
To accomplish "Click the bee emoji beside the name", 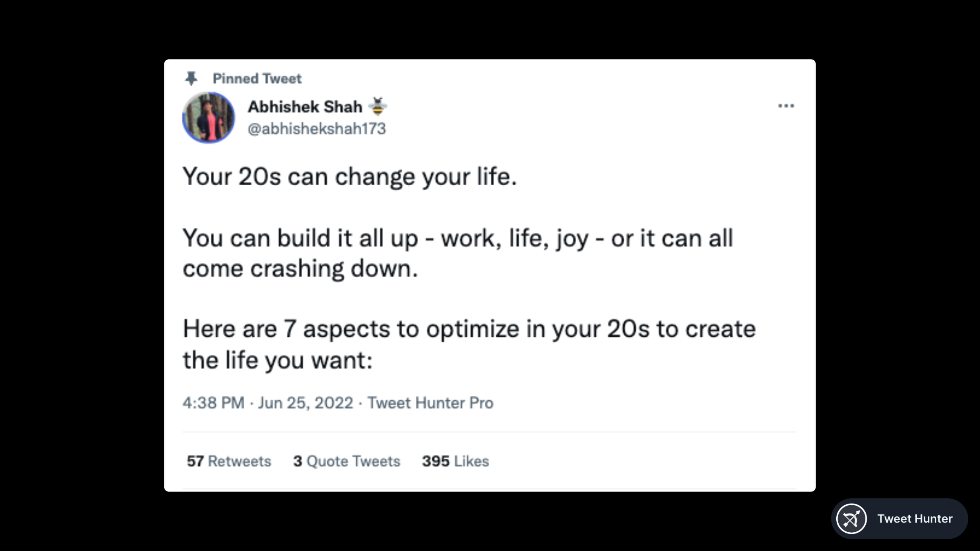I will 378,106.
